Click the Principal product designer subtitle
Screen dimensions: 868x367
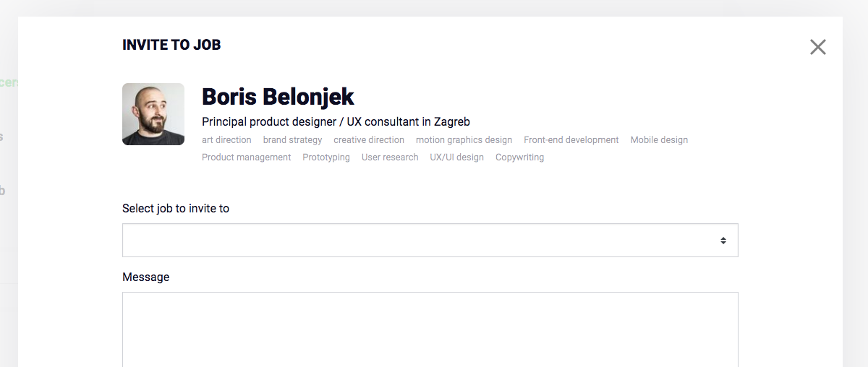(x=336, y=122)
